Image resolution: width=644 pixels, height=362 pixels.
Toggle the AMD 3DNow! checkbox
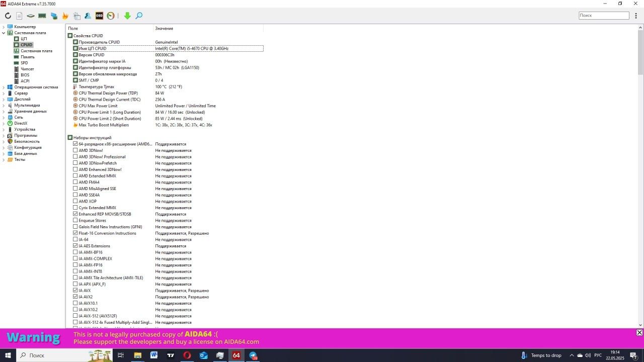[x=75, y=150]
